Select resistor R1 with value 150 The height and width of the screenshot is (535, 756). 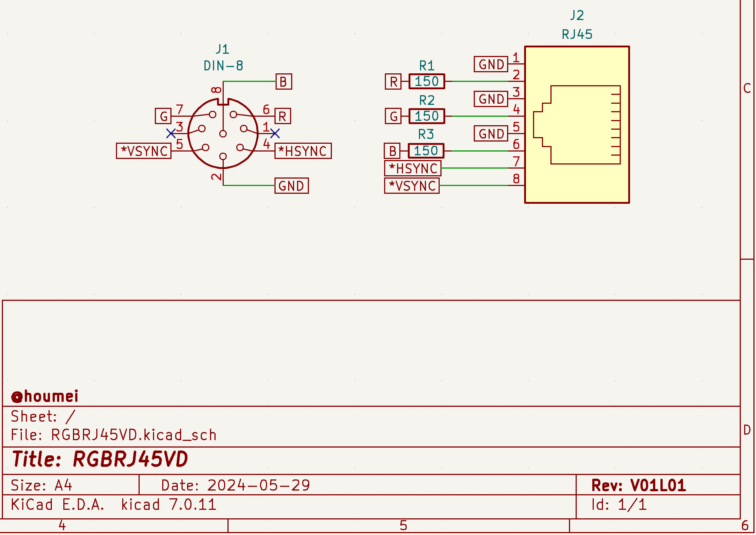tap(426, 82)
